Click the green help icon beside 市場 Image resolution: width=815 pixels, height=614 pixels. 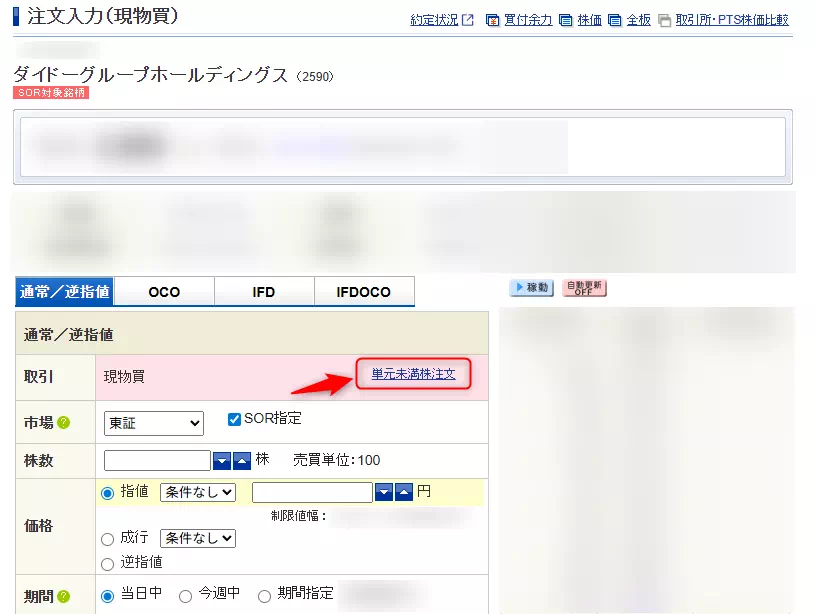(63, 423)
